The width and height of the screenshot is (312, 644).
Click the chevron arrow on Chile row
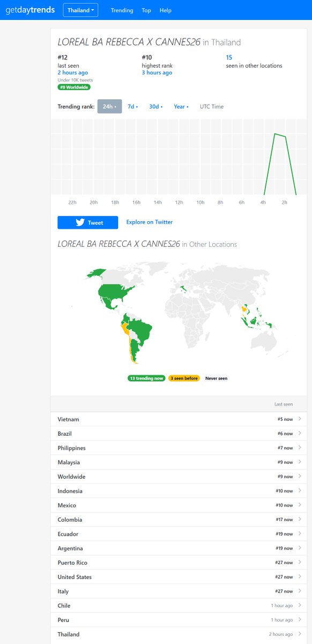[300, 606]
